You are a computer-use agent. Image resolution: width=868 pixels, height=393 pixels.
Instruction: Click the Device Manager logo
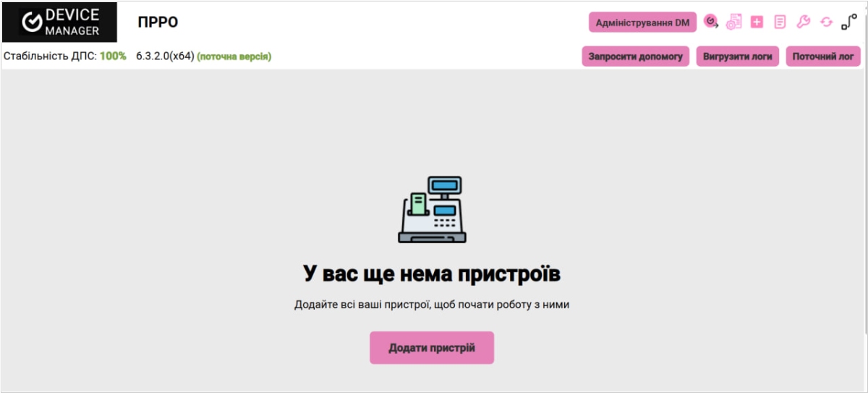click(x=59, y=22)
